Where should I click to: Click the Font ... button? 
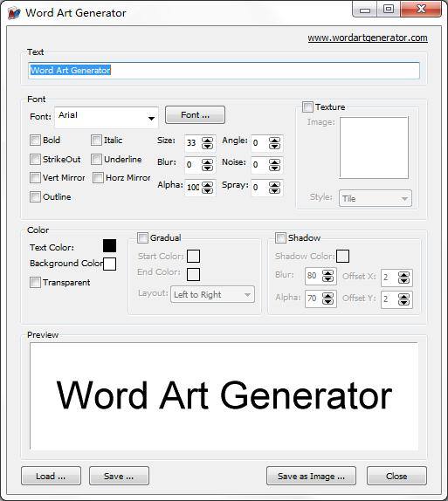tap(195, 115)
